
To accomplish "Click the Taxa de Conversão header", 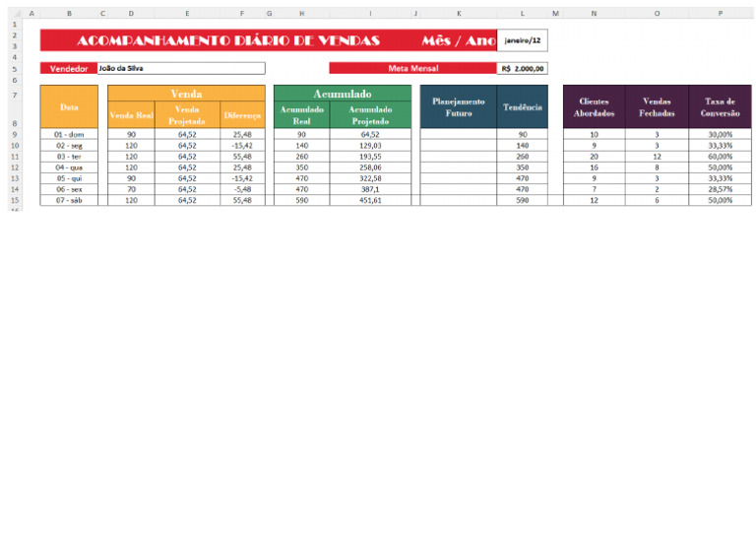I will [x=720, y=107].
